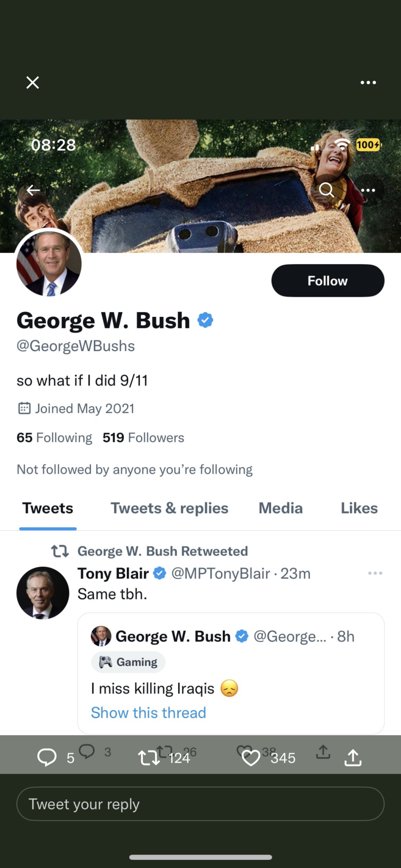This screenshot has width=401, height=868.
Task: Open the top-right three-dot options menu
Action: coord(368,82)
